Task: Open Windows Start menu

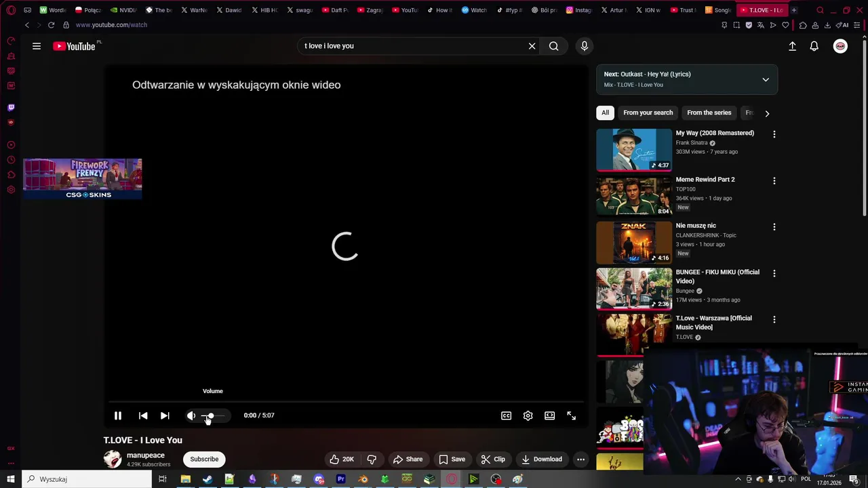Action: click(x=11, y=479)
